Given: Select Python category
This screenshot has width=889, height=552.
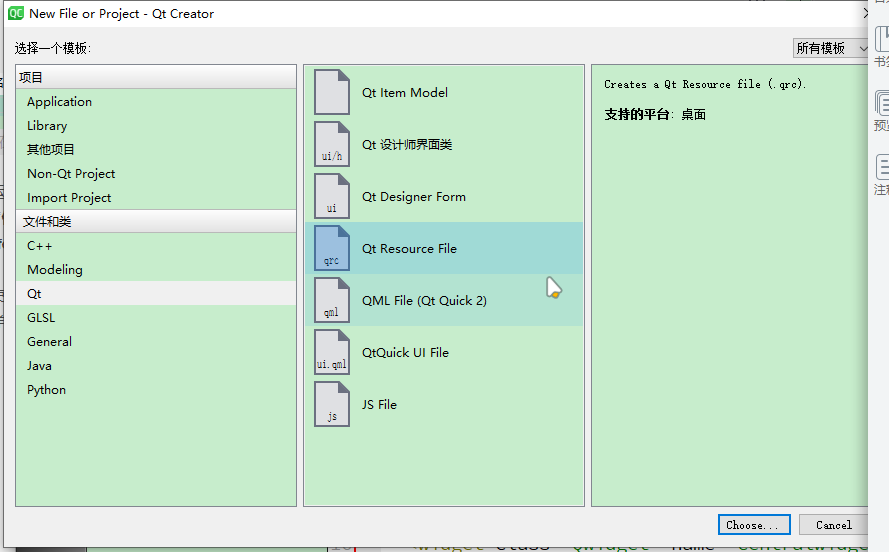Looking at the screenshot, I should pyautogui.click(x=156, y=389).
